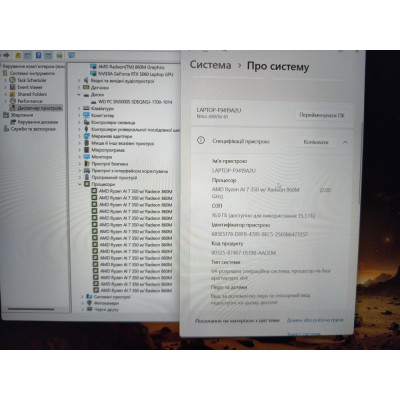Collapse the Специфікації пристрою section chevron
400x400 pixels.
(x=345, y=142)
